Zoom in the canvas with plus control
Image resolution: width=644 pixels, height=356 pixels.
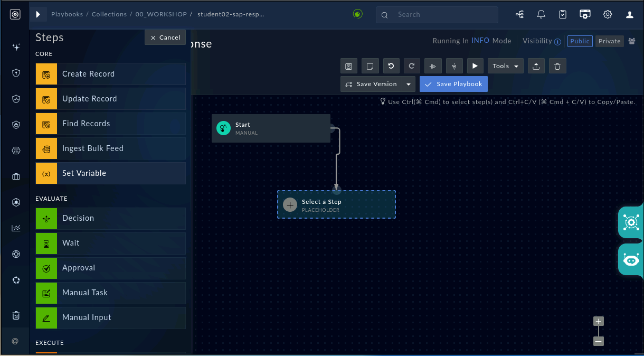tap(598, 321)
